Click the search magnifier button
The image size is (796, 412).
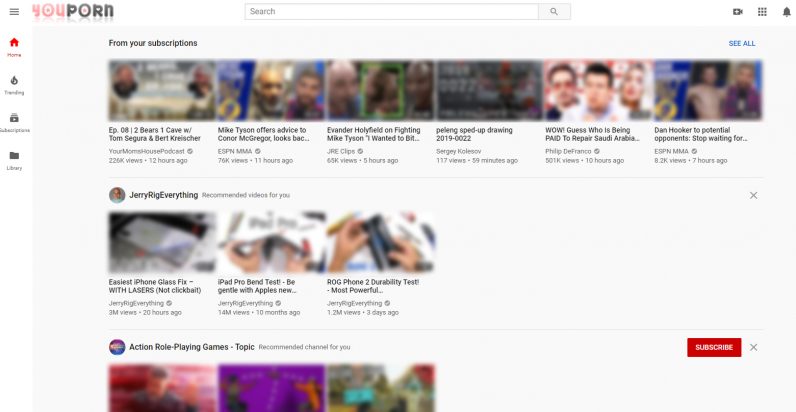(554, 12)
